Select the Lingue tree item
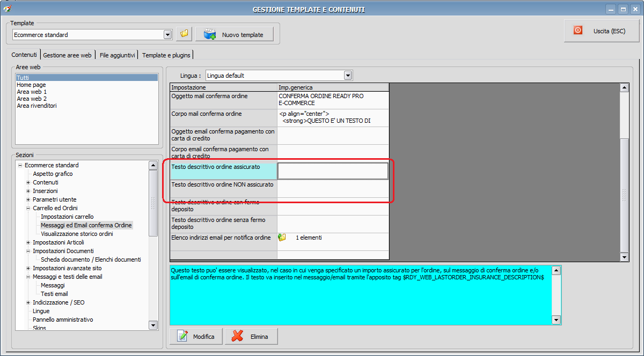The image size is (644, 356). coord(41,311)
